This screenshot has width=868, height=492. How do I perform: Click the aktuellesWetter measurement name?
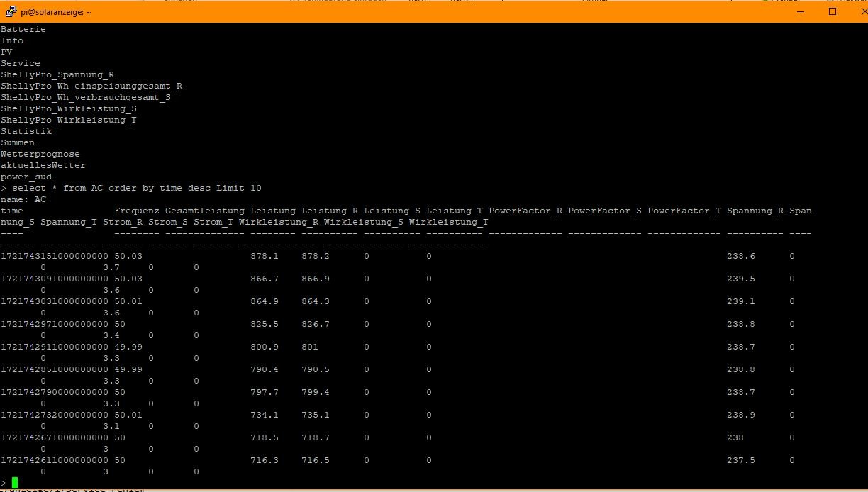coord(43,165)
